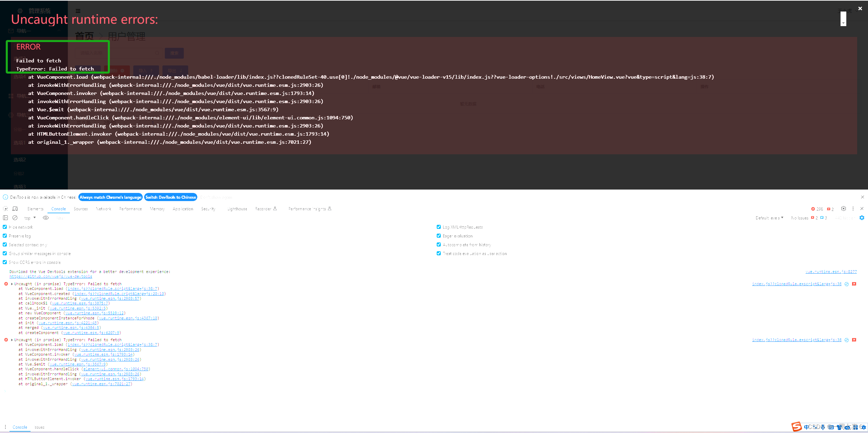868x433 pixels.
Task: Toggle Eager evaluation off
Action: [438, 236]
